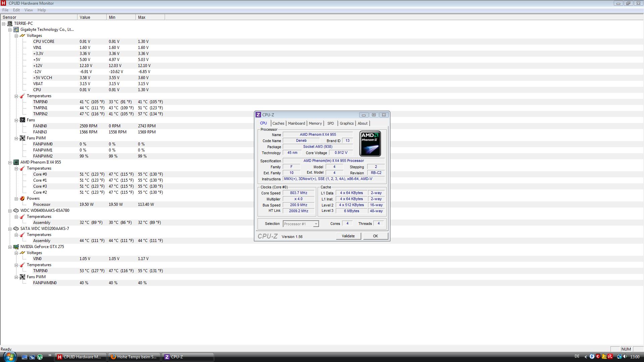
Task: Collapse the AMD Phenom II X4 955 node
Action: coord(10,162)
